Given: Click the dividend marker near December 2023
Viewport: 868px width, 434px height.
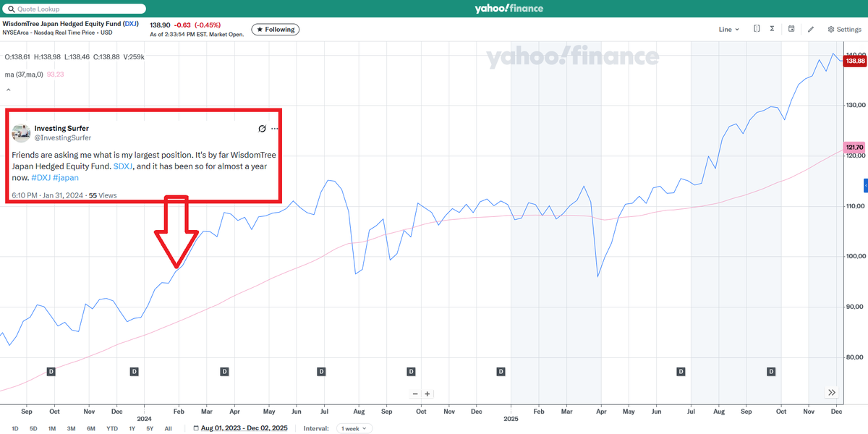Looking at the screenshot, I should [x=134, y=371].
